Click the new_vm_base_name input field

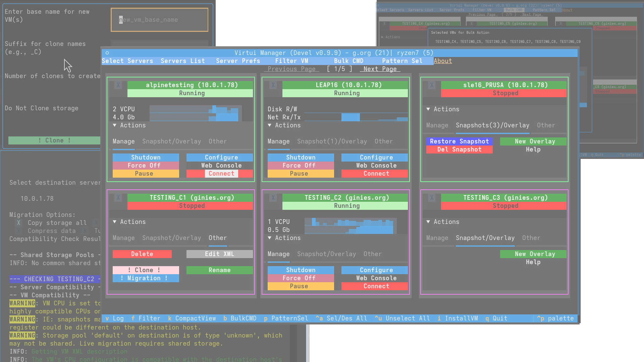point(159,19)
